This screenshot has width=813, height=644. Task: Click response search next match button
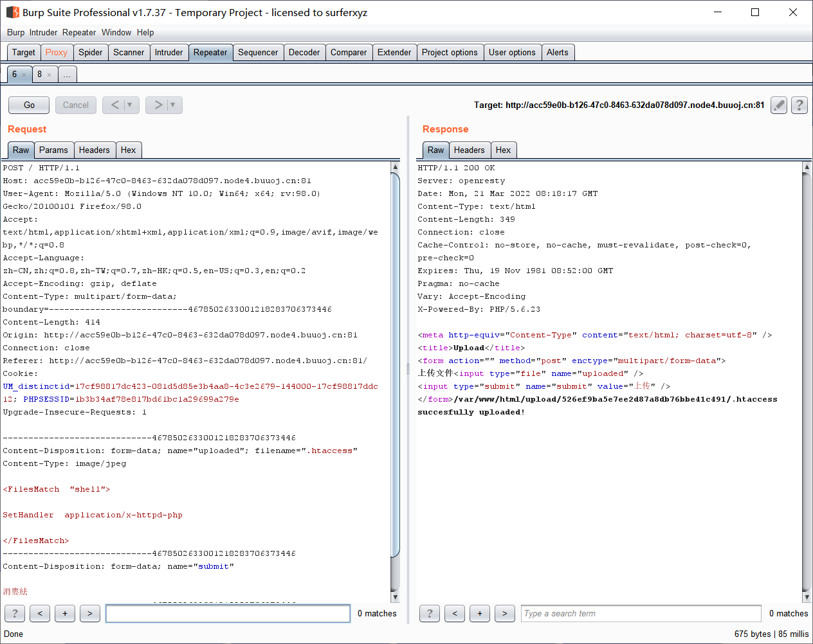click(x=505, y=614)
